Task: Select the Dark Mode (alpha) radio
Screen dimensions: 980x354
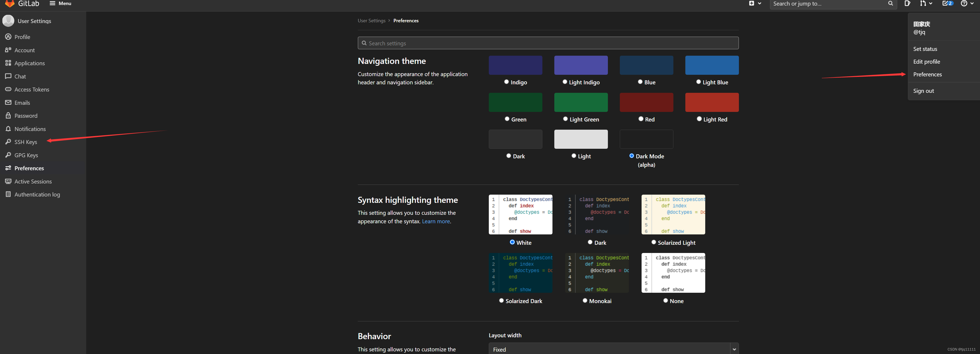Action: [x=631, y=155]
